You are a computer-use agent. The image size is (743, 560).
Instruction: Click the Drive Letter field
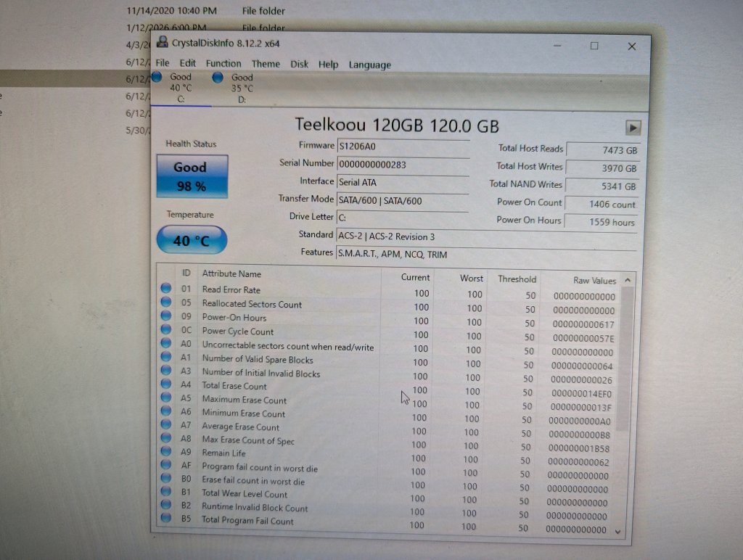click(402, 218)
